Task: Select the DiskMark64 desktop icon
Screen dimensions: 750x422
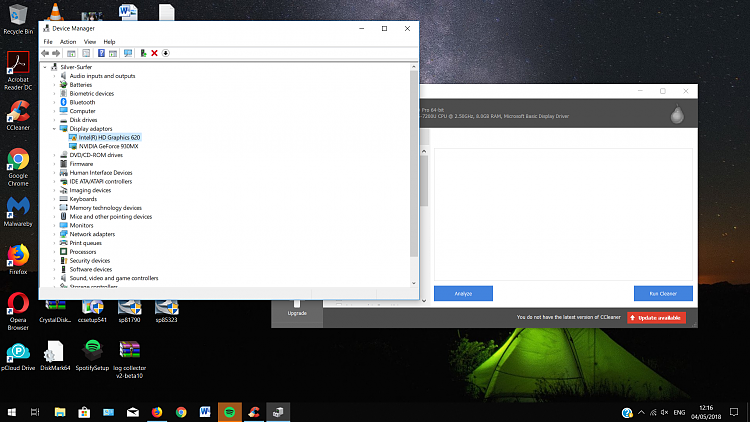Action: (x=55, y=356)
